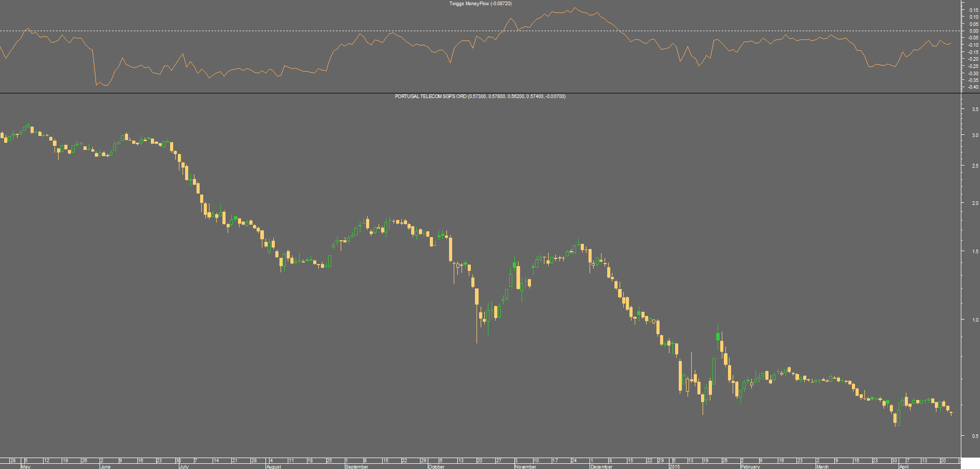Click the 0.5 price axis label

point(975,436)
